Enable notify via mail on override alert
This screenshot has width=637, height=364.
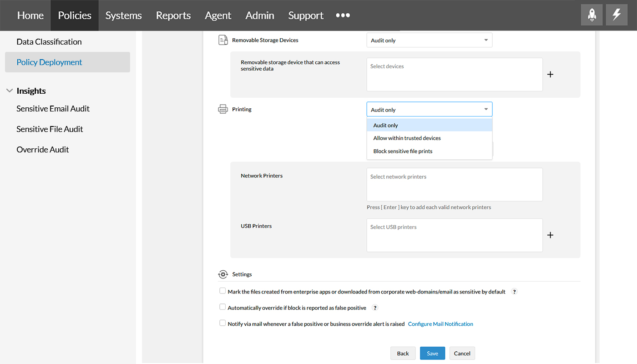click(x=222, y=324)
